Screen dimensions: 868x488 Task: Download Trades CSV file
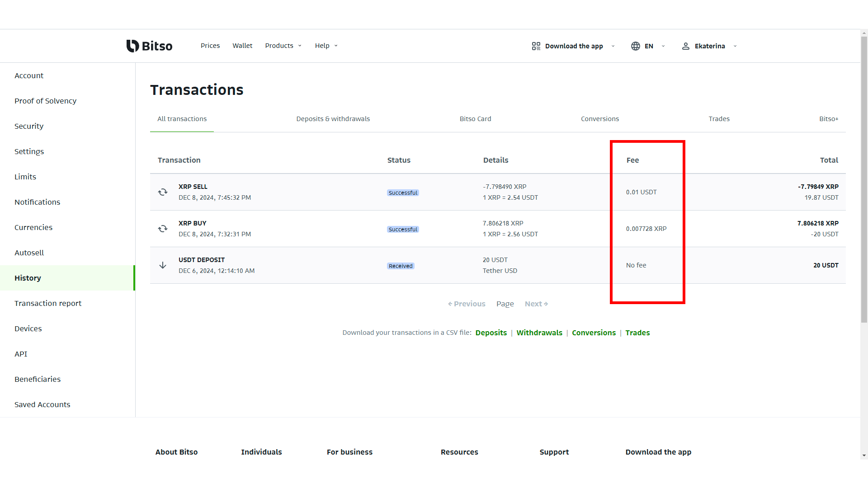[637, 333]
